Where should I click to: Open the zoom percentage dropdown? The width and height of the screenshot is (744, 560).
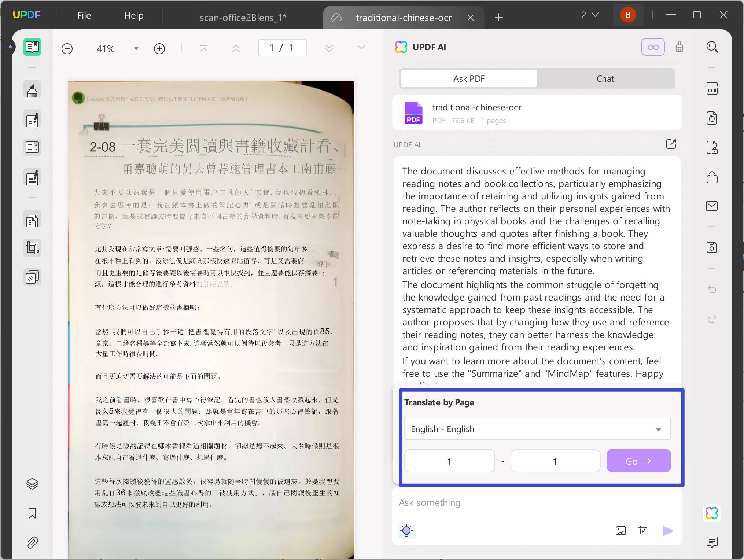(x=136, y=48)
